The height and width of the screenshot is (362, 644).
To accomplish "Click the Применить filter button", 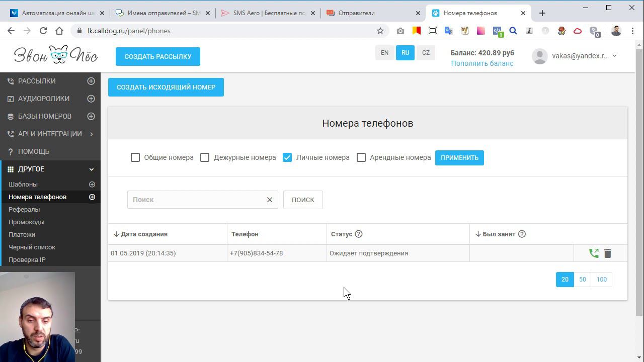I will pyautogui.click(x=459, y=157).
